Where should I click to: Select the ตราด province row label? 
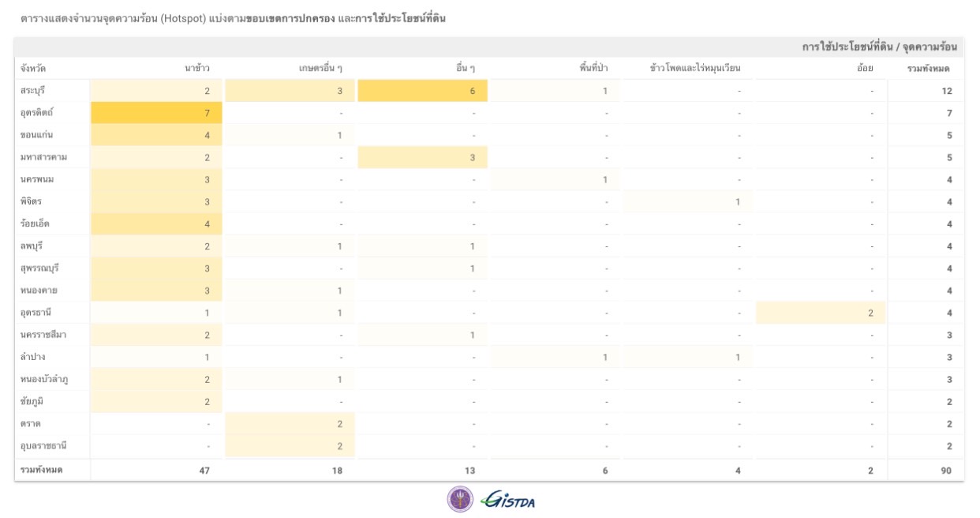click(30, 423)
